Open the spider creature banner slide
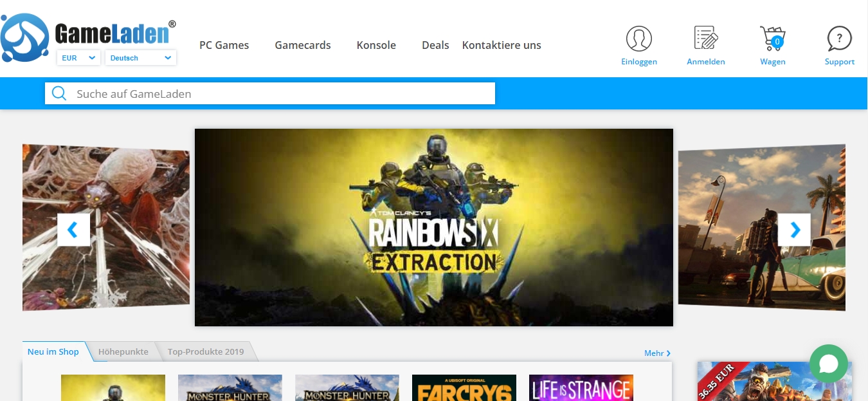The width and height of the screenshot is (868, 401). click(106, 227)
